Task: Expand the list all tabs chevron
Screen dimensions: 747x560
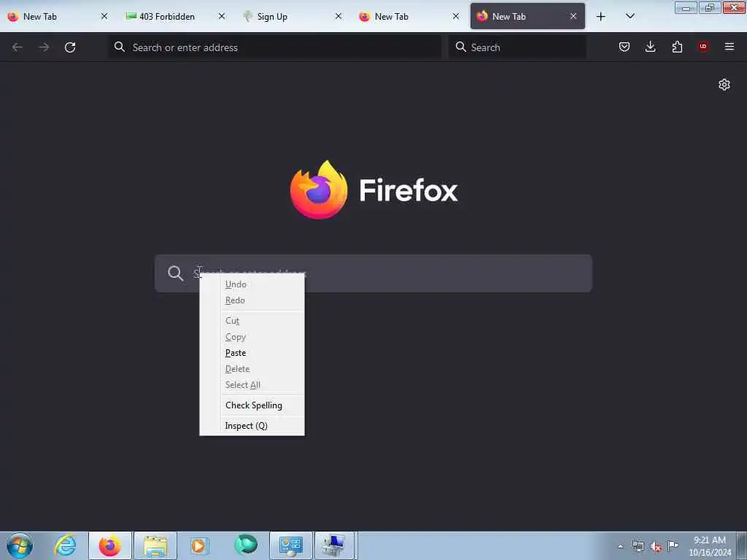Action: coord(630,16)
